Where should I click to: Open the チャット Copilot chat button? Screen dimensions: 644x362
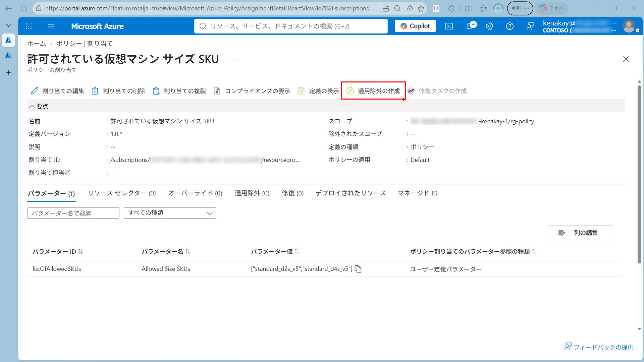coord(552,8)
